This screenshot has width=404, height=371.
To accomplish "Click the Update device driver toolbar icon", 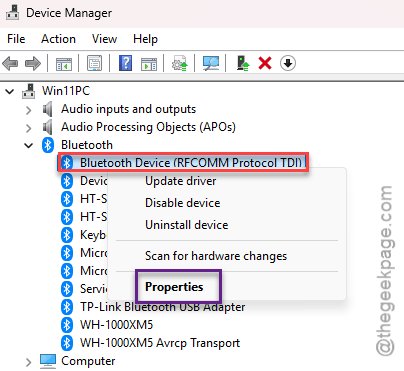I will tap(180, 63).
